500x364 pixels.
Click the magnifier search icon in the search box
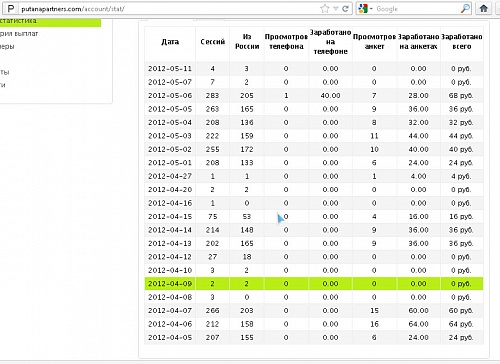pos(465,9)
